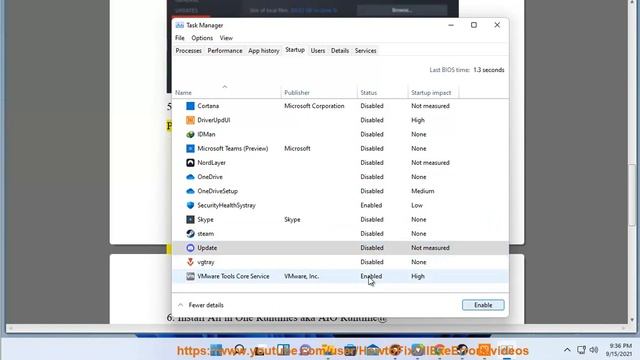Screen dimensions: 640x360
Task: Select the "NordLayer" row name
Action: pos(211,162)
